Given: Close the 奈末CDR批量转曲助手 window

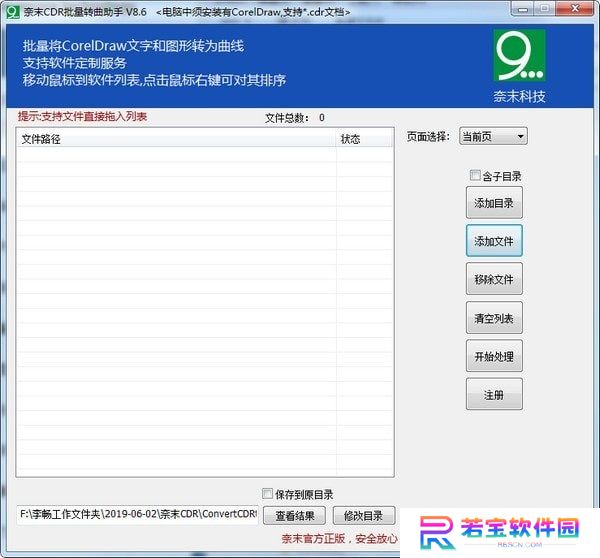Looking at the screenshot, I should pyautogui.click(x=575, y=9).
